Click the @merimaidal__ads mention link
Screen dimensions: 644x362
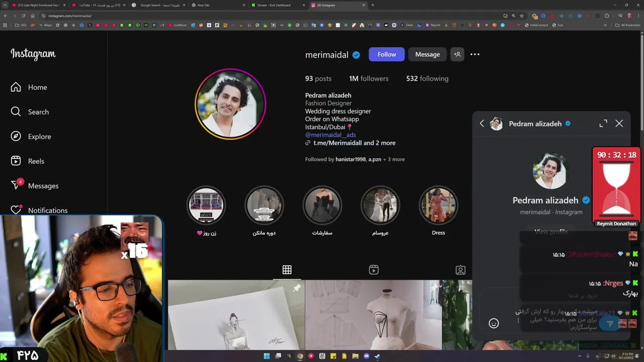coord(331,135)
